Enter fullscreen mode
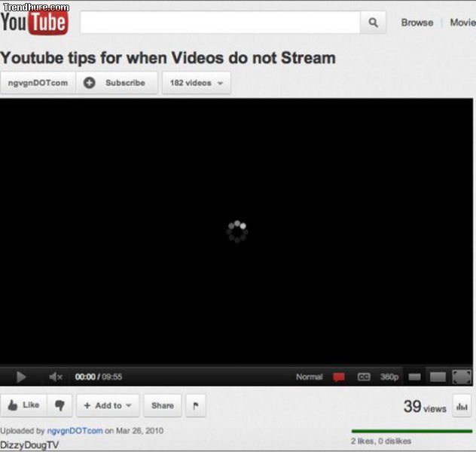This screenshot has height=452, width=476. [x=461, y=377]
